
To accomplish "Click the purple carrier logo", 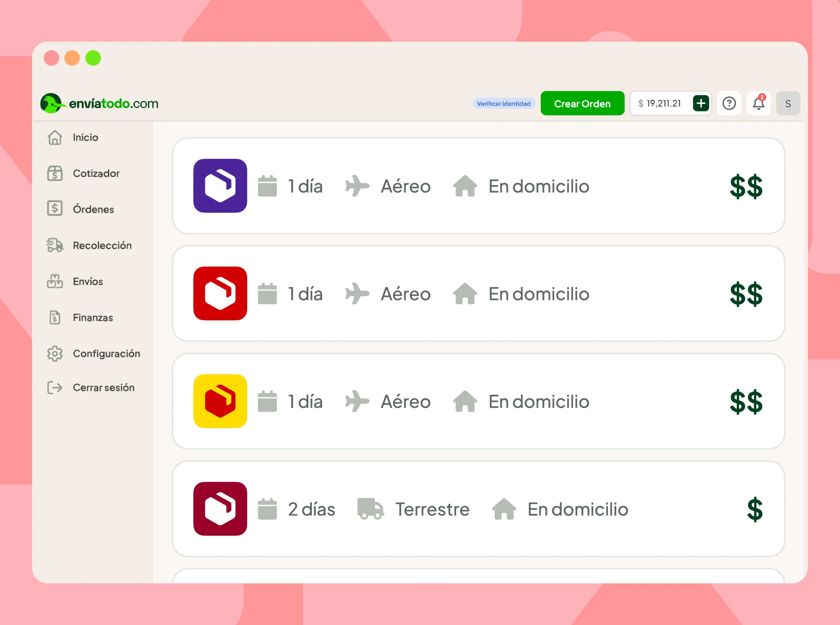I will pos(220,186).
